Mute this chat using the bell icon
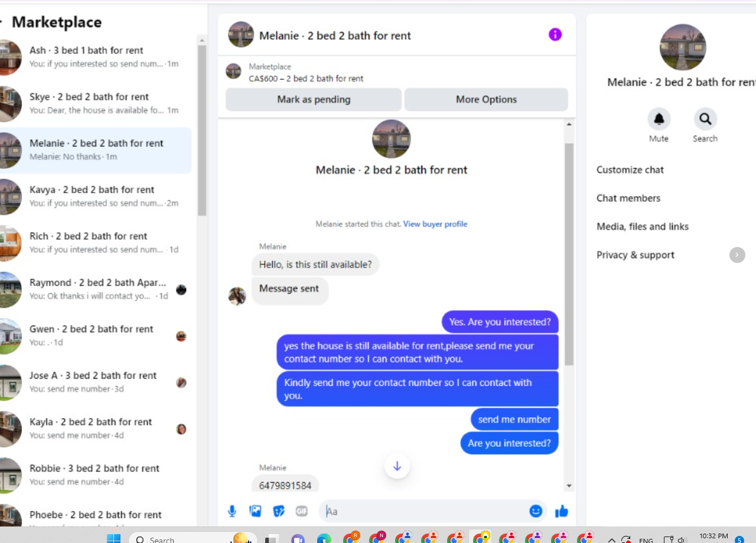Image resolution: width=756 pixels, height=543 pixels. 659,119
